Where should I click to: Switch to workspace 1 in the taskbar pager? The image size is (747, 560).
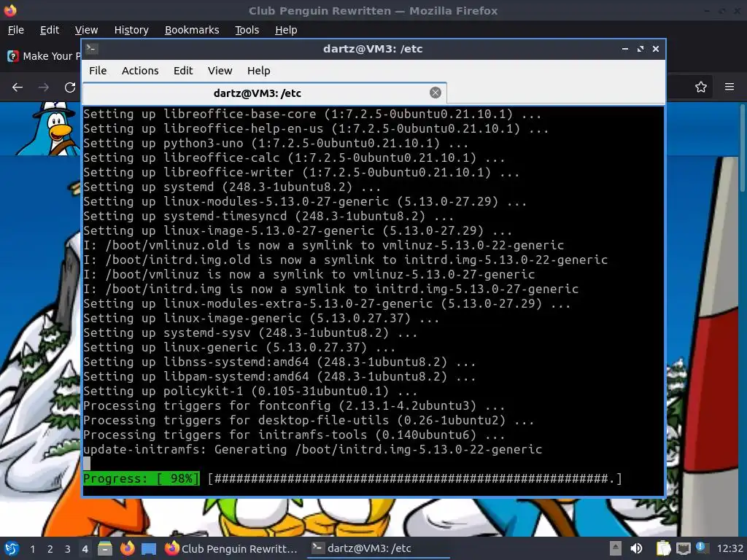(32, 549)
